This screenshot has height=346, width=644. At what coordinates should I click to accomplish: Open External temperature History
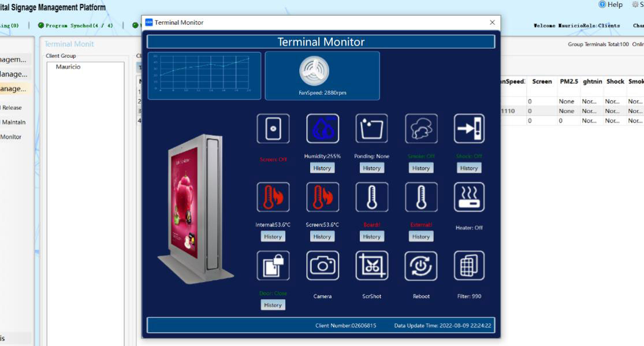[x=421, y=237]
